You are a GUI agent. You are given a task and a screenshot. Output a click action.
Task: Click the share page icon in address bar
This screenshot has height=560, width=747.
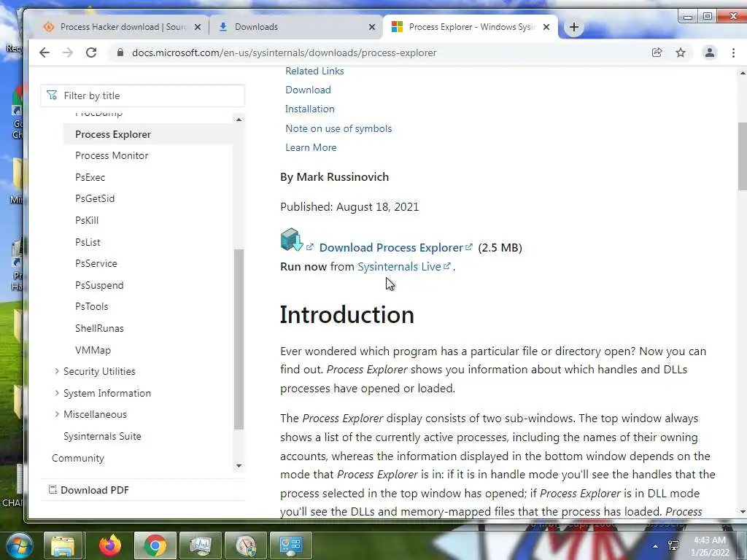coord(657,52)
